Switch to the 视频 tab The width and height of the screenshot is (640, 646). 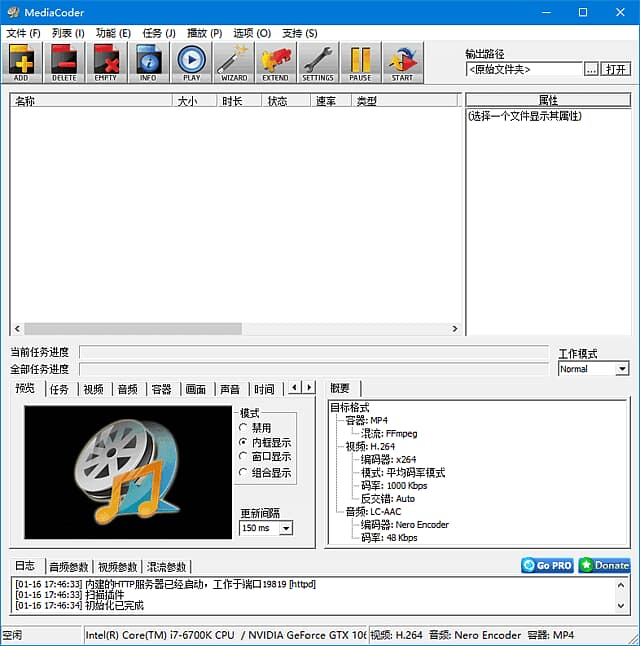point(93,389)
